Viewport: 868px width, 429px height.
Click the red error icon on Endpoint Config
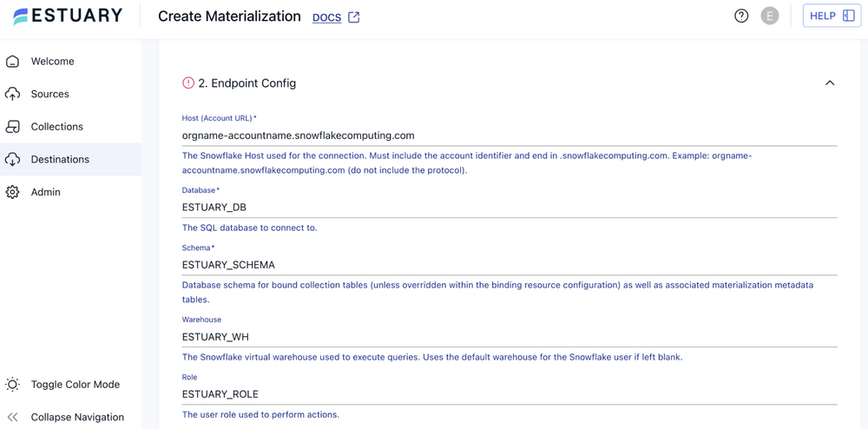[188, 83]
